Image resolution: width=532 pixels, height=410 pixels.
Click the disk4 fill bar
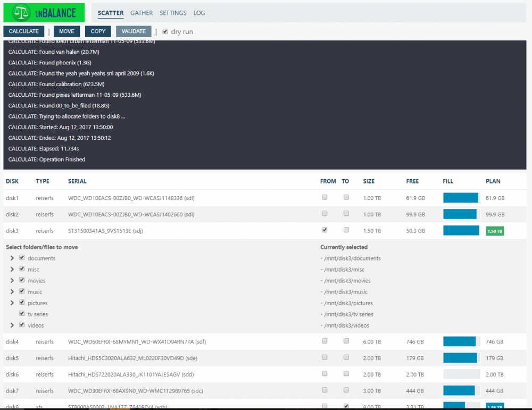461,341
